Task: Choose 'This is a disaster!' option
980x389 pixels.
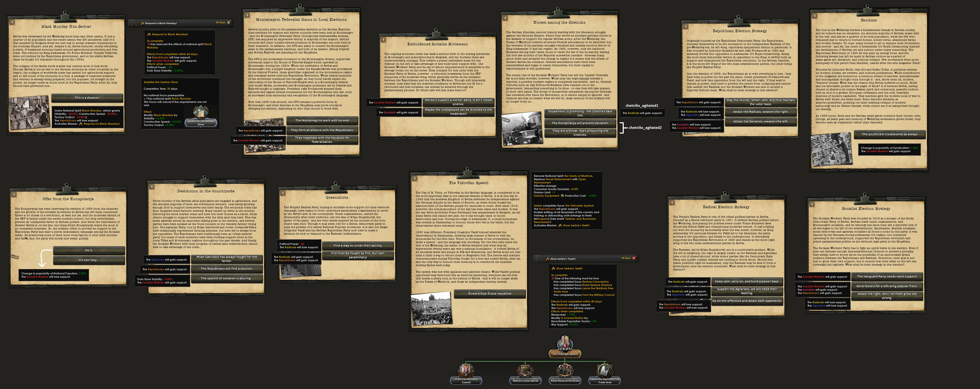Action: [87, 98]
